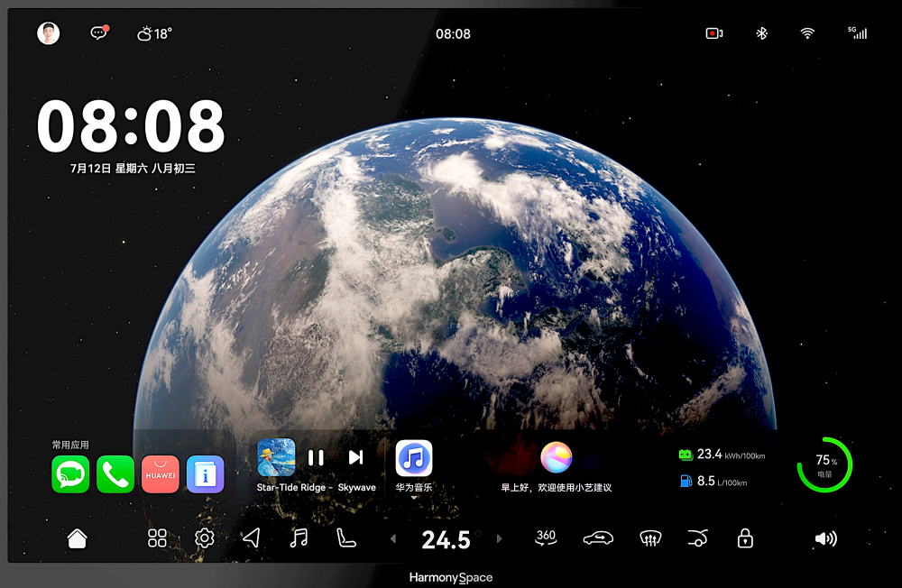Open the 华为音乐 music app
Image resolution: width=902 pixels, height=588 pixels.
tap(414, 458)
